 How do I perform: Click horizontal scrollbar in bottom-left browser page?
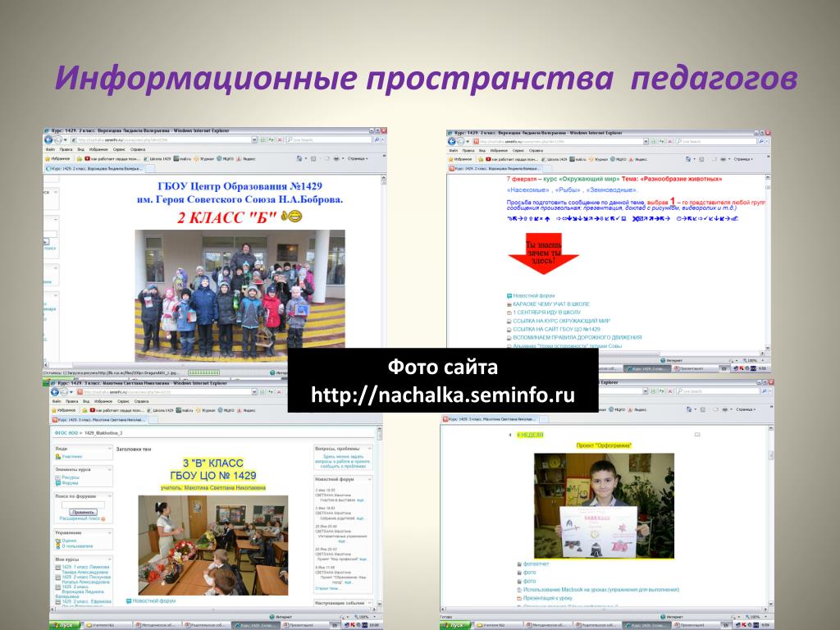pyautogui.click(x=212, y=609)
